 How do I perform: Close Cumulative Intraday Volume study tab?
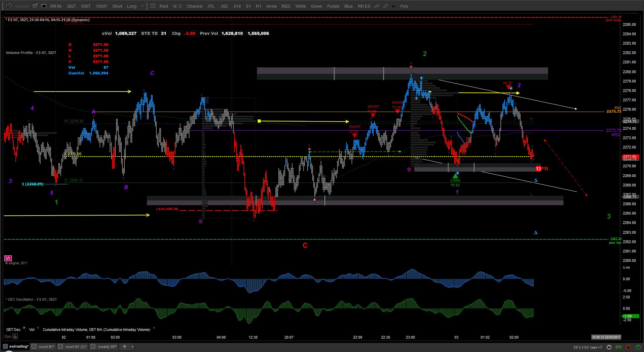click(x=154, y=328)
